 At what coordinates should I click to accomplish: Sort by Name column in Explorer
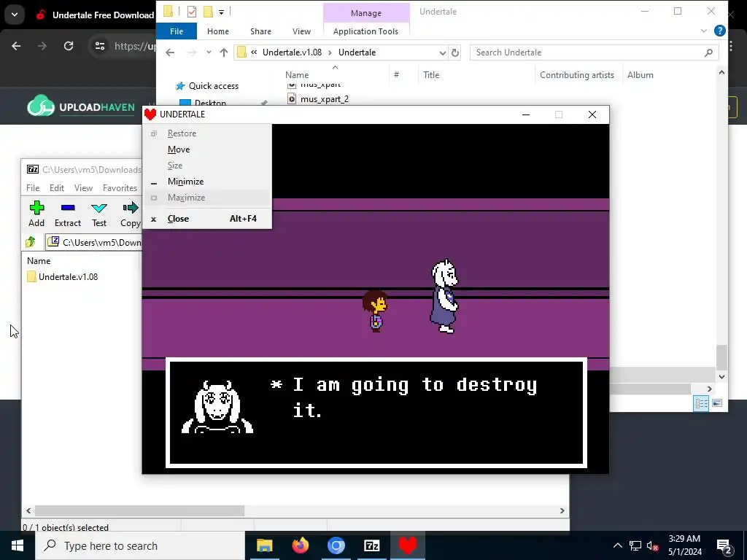(297, 75)
